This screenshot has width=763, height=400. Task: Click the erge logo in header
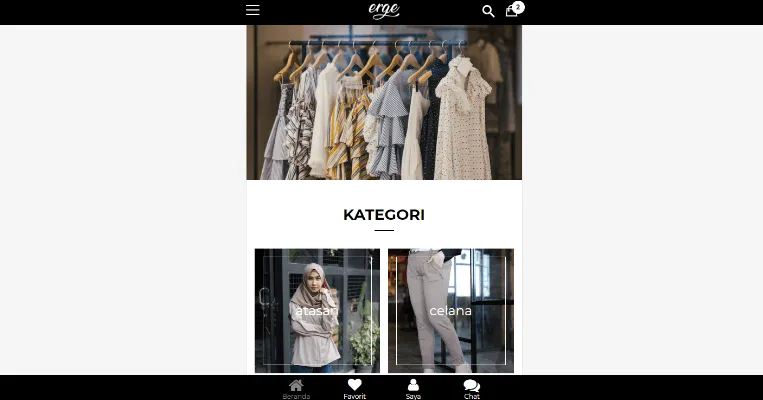[384, 10]
